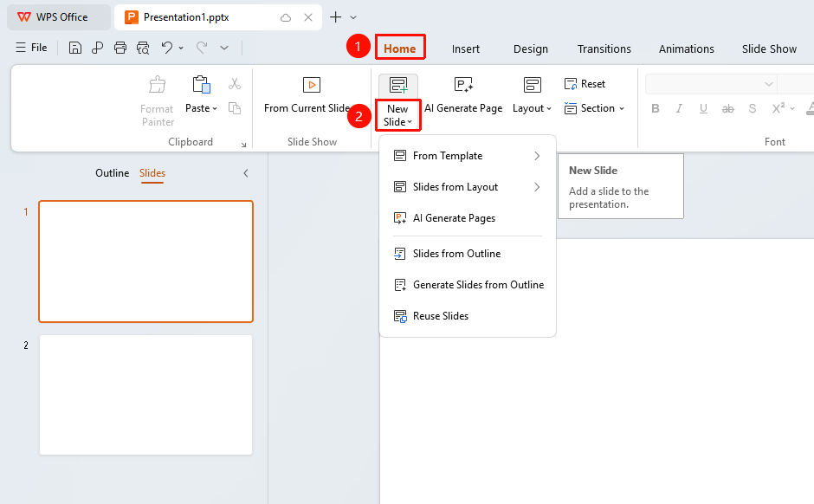This screenshot has height=504, width=814.
Task: Switch to the Design ribbon tab
Action: [x=531, y=48]
